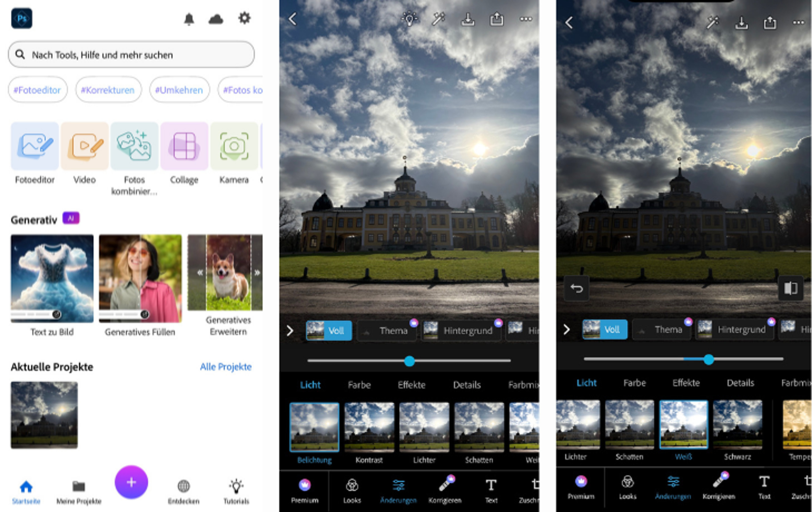This screenshot has width=812, height=512.
Task: Open Änderungen in middle editor toolbar
Action: (398, 491)
